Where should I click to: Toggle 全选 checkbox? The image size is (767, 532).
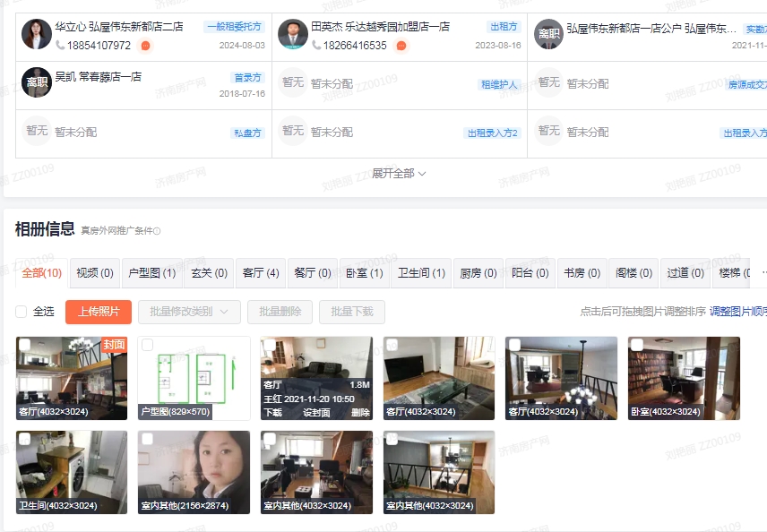tap(21, 312)
